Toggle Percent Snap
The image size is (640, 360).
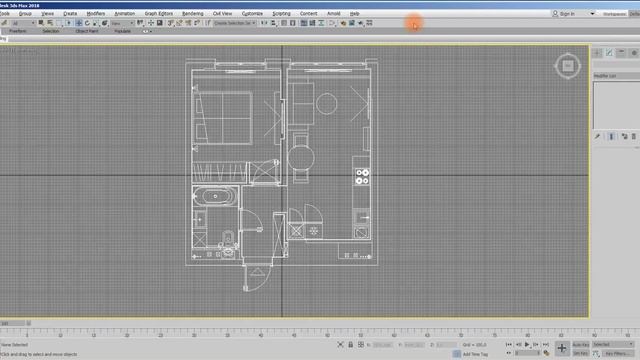pos(189,23)
